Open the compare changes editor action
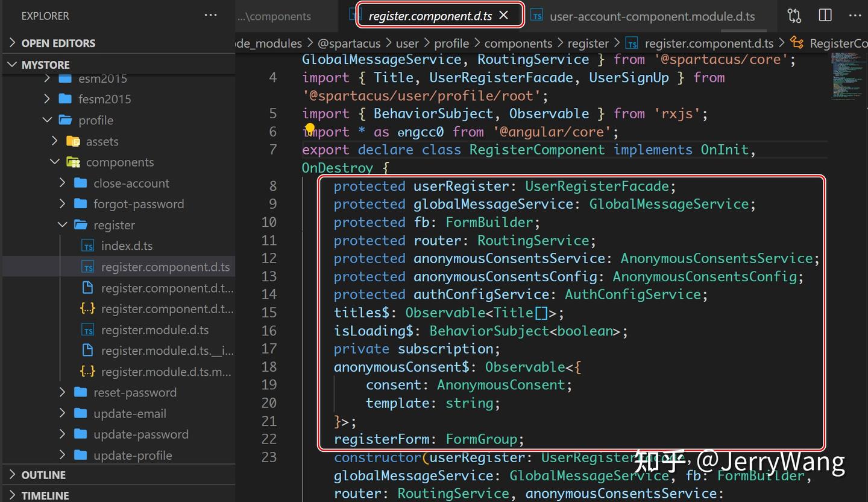 (794, 16)
